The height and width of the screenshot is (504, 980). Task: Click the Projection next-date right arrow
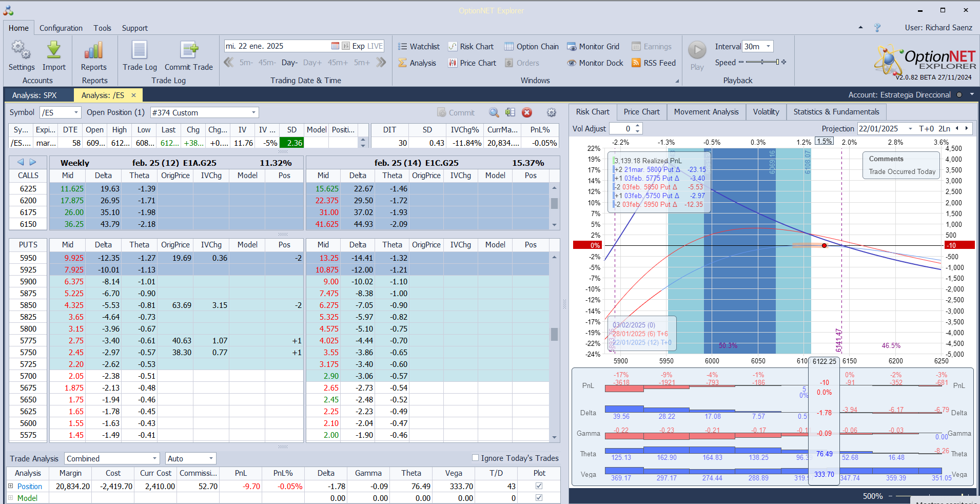pos(967,129)
